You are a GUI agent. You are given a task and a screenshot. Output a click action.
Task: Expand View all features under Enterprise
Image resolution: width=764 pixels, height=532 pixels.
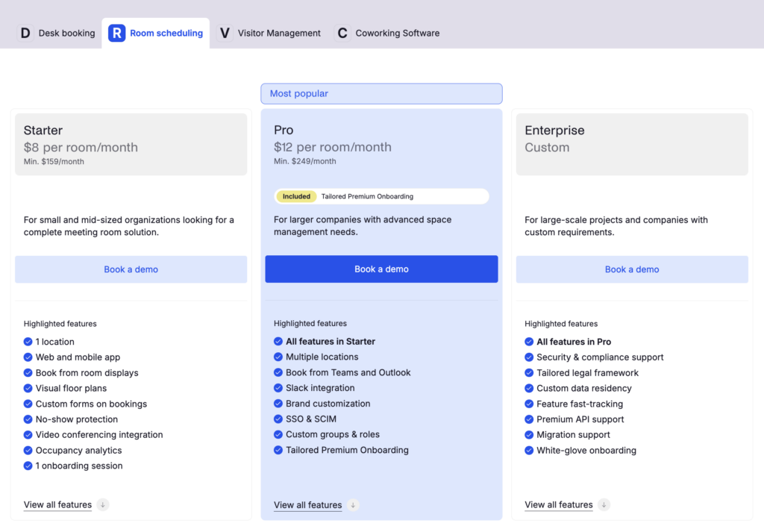click(x=559, y=504)
